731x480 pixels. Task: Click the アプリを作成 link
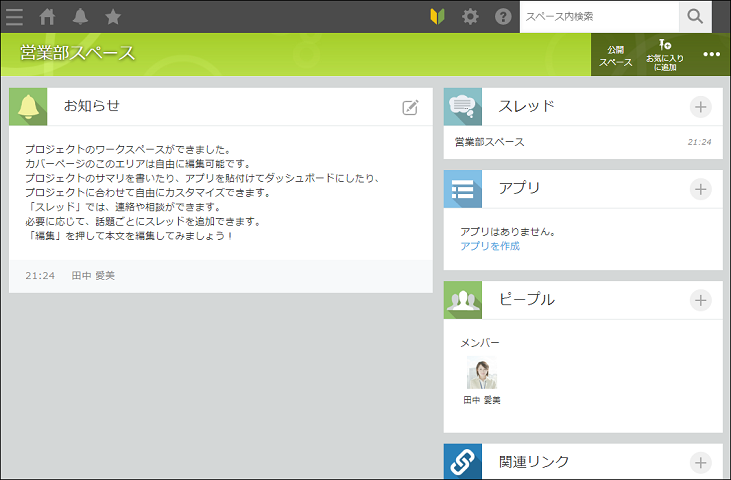click(490, 246)
